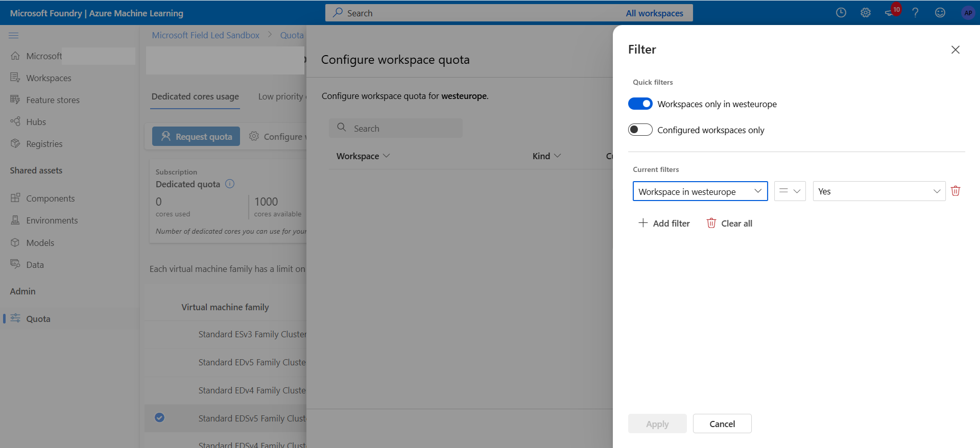This screenshot has height=448, width=980.
Task: Open the Yes value dropdown
Action: 879,191
